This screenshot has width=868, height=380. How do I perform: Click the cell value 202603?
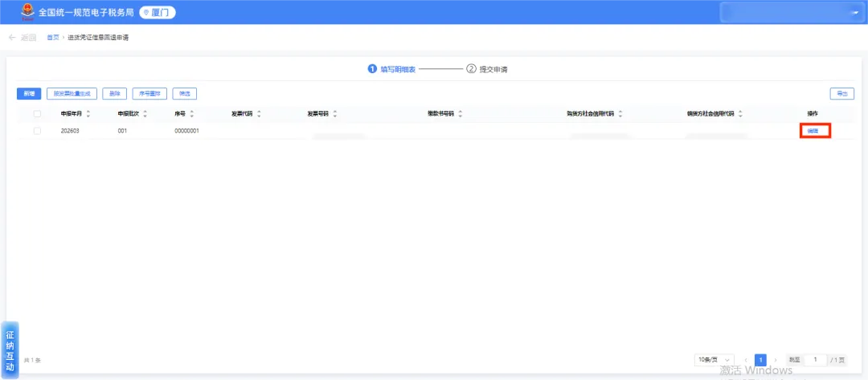71,131
